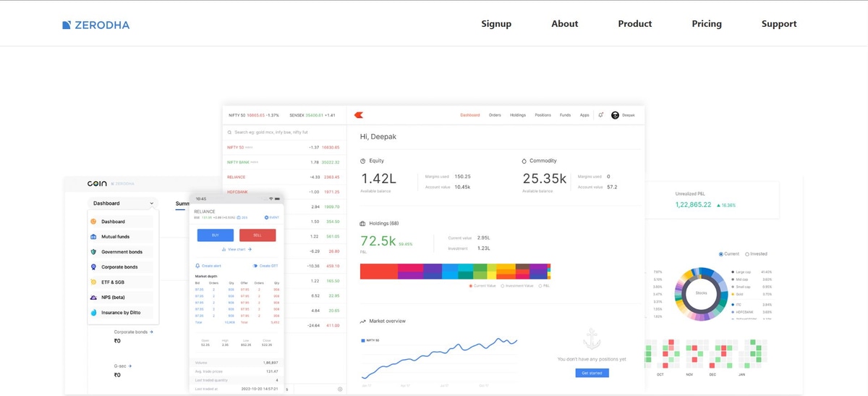Open the Product menu item
This screenshot has height=396, width=868.
[635, 24]
